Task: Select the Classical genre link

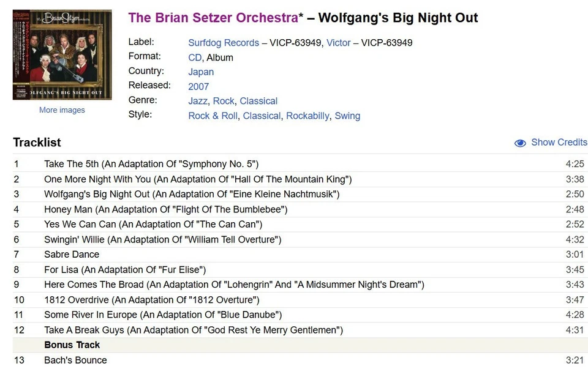Action: [258, 101]
